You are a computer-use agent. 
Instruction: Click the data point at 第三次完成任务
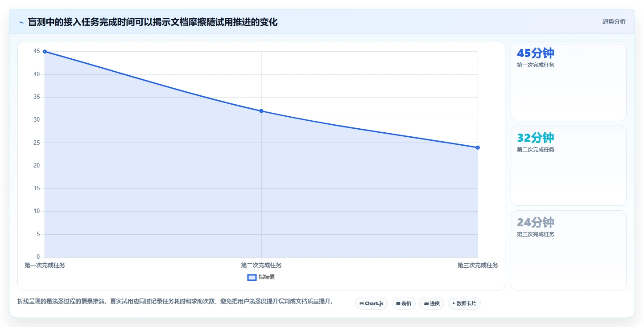pos(478,147)
